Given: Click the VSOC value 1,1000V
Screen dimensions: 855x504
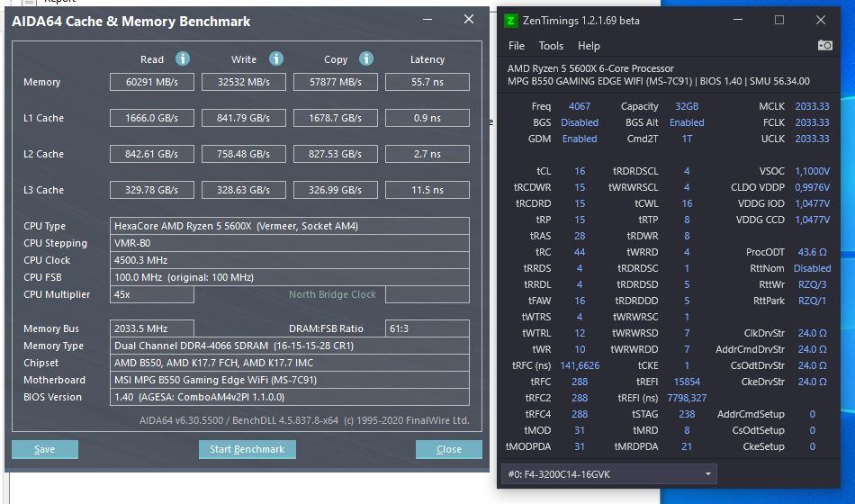Looking at the screenshot, I should [x=812, y=171].
